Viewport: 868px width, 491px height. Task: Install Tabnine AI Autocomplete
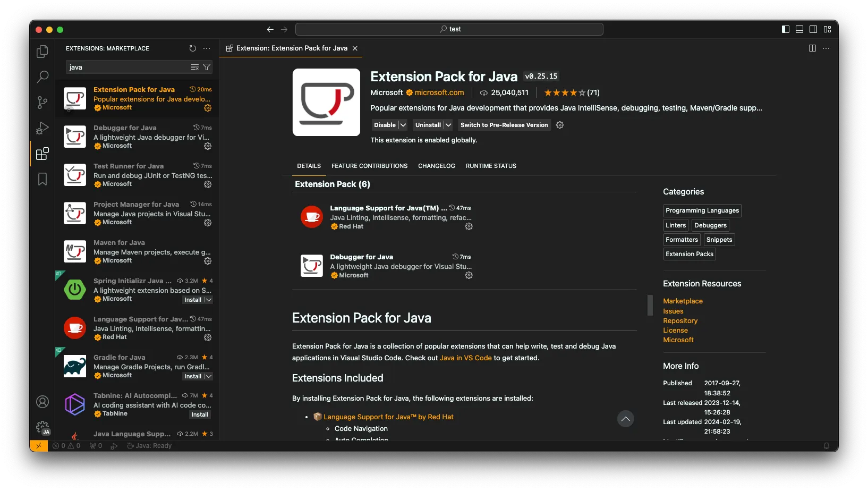(200, 414)
